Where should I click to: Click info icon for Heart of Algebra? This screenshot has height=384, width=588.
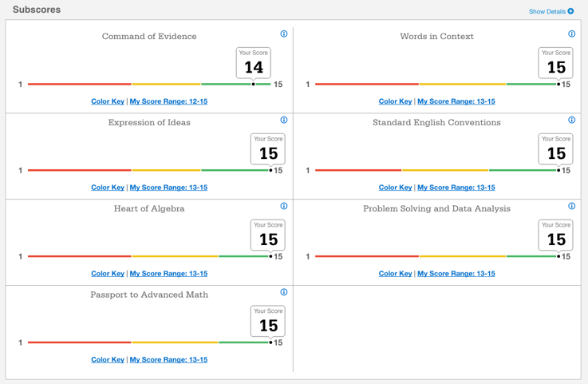click(x=284, y=206)
